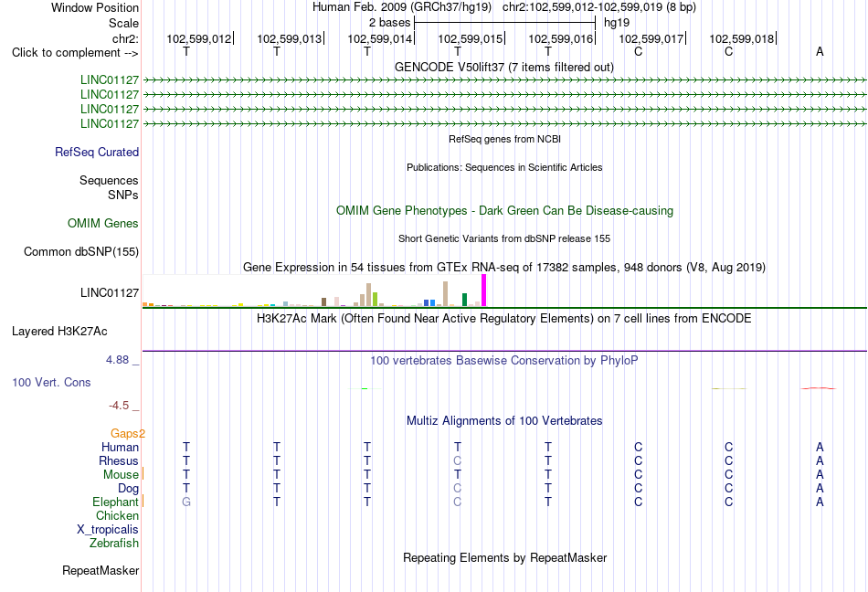
Task: Click the dark green GTEx expression bar
Action: tap(464, 300)
